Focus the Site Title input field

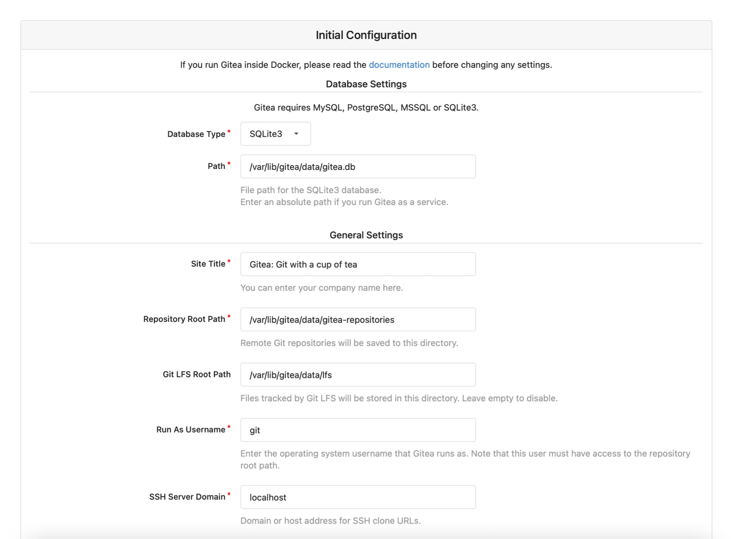[358, 264]
